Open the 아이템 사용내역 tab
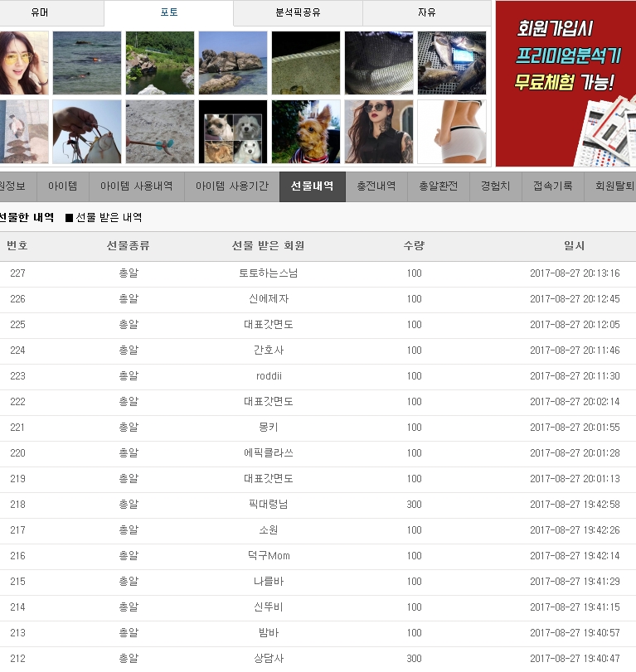Image resolution: width=636 pixels, height=672 pixels. pos(137,186)
